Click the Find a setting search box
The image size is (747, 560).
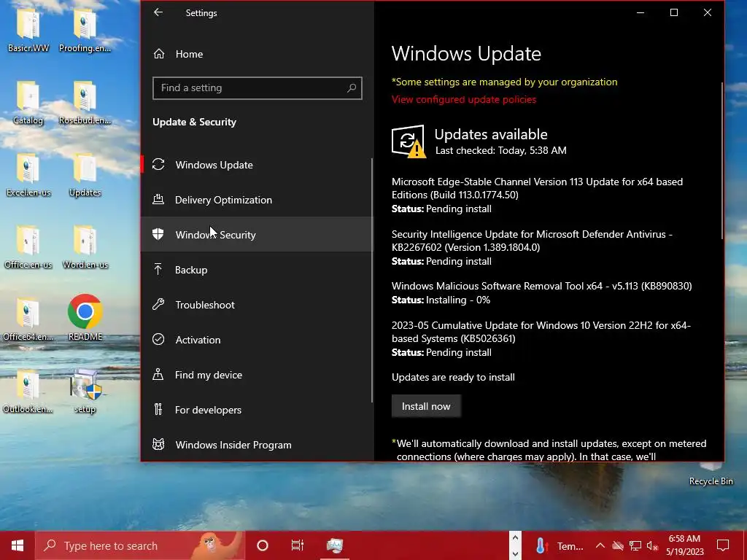(258, 88)
